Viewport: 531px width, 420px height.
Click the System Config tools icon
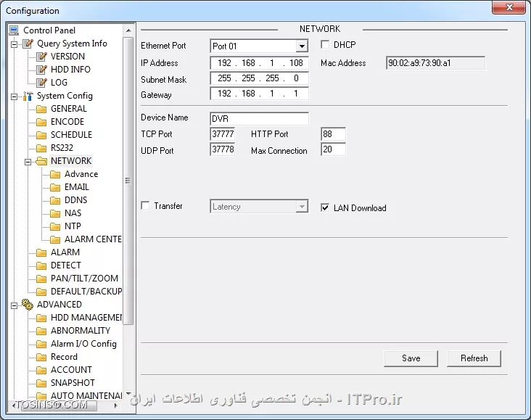tap(28, 96)
